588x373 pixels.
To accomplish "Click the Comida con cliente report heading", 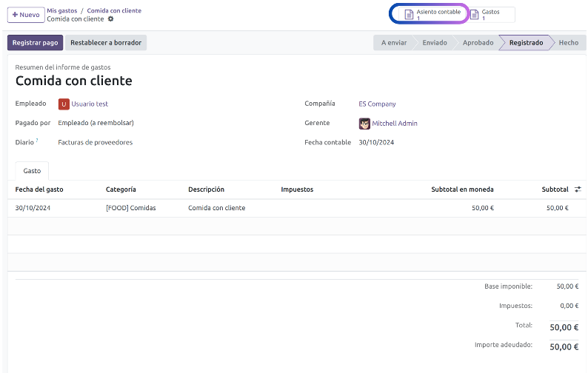I will [x=74, y=81].
